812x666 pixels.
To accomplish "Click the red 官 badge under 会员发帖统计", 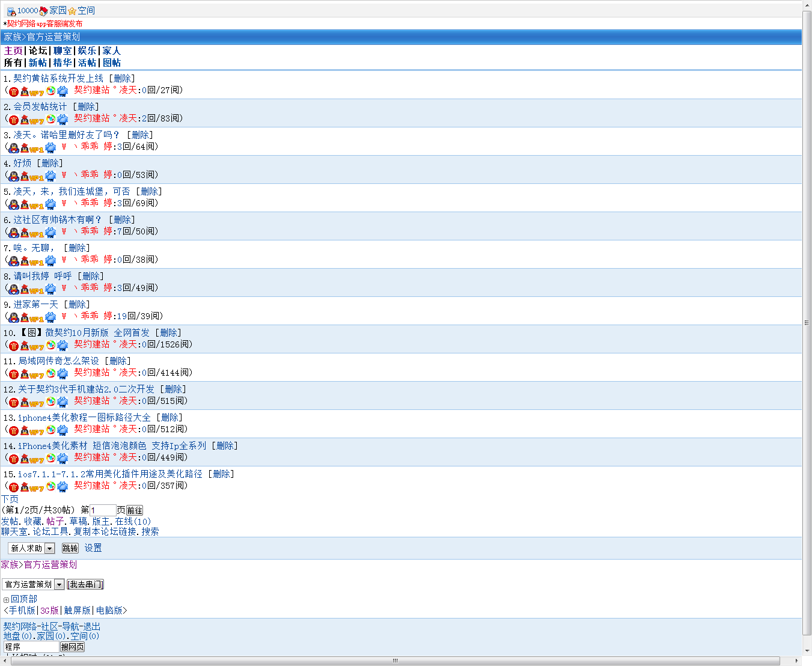I will (x=14, y=120).
